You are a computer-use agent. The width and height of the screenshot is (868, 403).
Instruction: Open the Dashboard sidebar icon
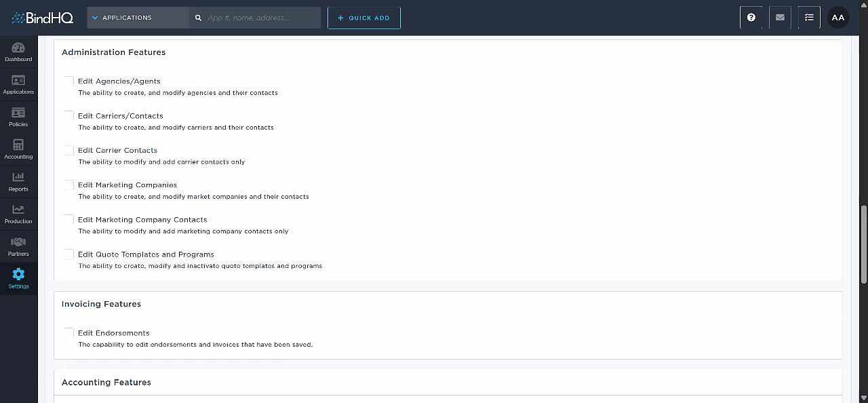18,52
